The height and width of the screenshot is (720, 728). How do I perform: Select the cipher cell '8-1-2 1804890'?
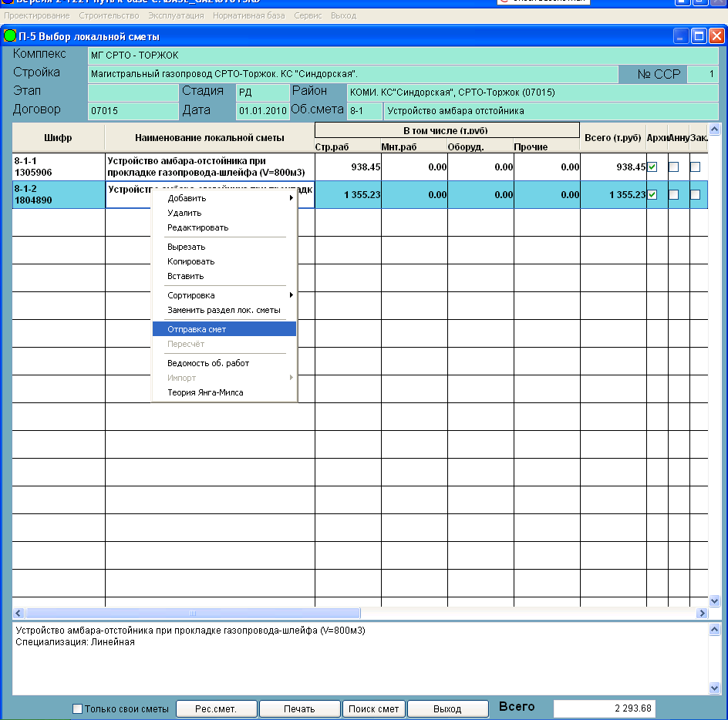pos(59,194)
